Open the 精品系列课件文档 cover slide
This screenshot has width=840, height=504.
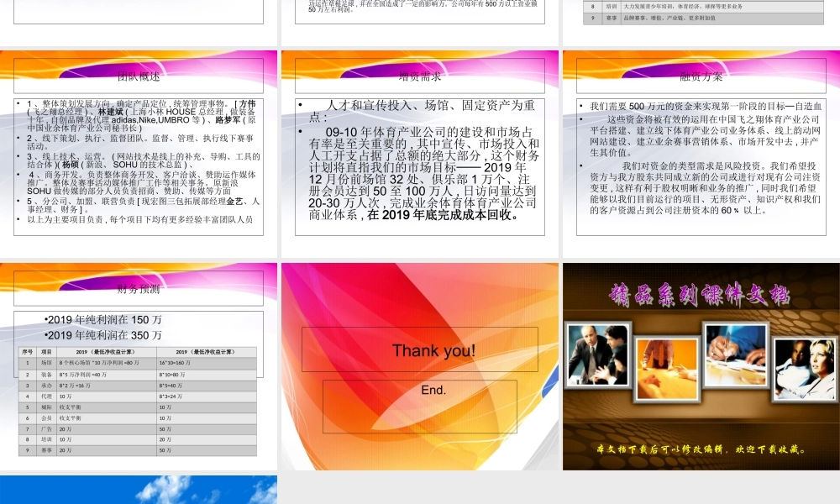(x=700, y=365)
